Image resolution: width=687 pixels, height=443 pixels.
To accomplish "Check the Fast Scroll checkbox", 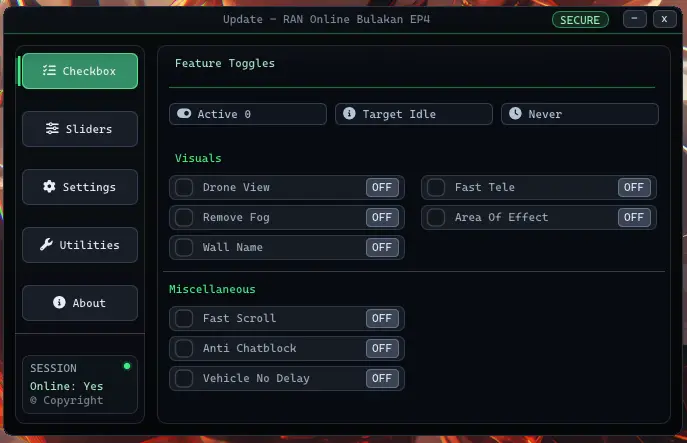I will 184,319.
